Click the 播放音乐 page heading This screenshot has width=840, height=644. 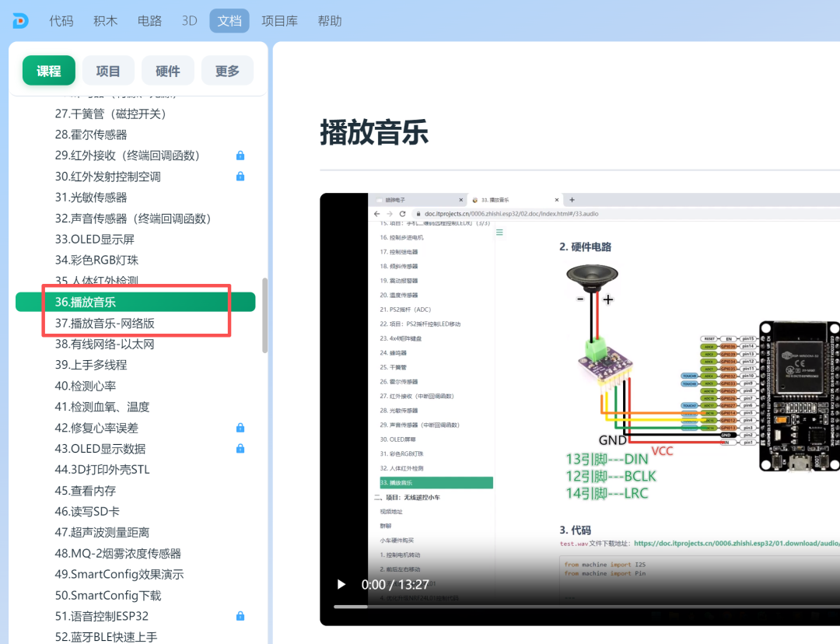pyautogui.click(x=374, y=131)
